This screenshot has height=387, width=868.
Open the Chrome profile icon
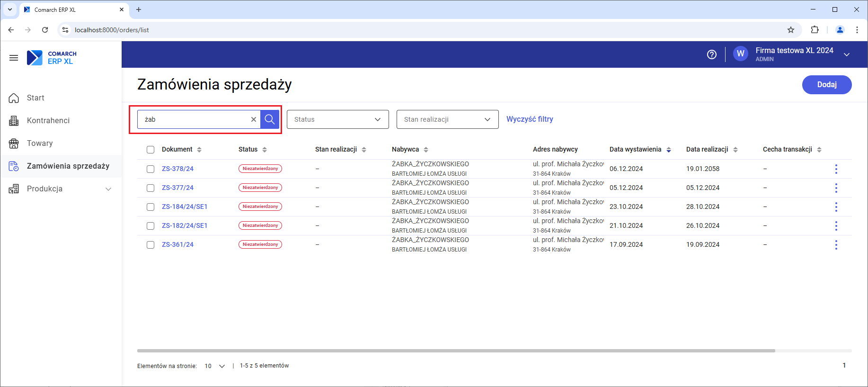[x=840, y=30]
